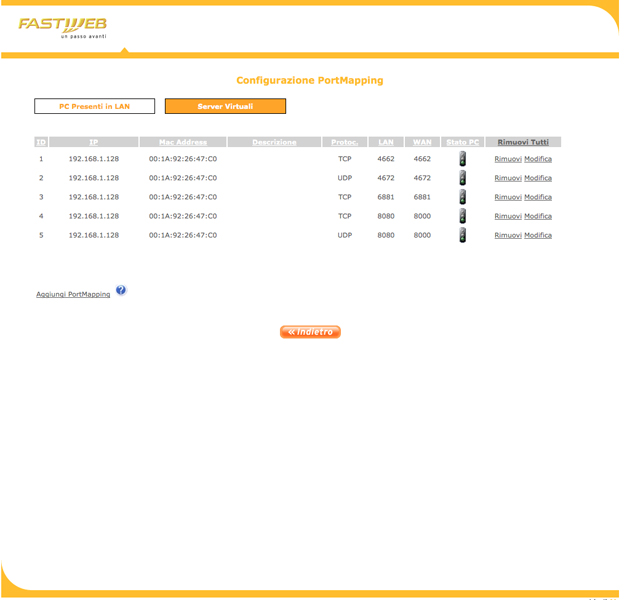Sort by the IP column header

click(93, 142)
